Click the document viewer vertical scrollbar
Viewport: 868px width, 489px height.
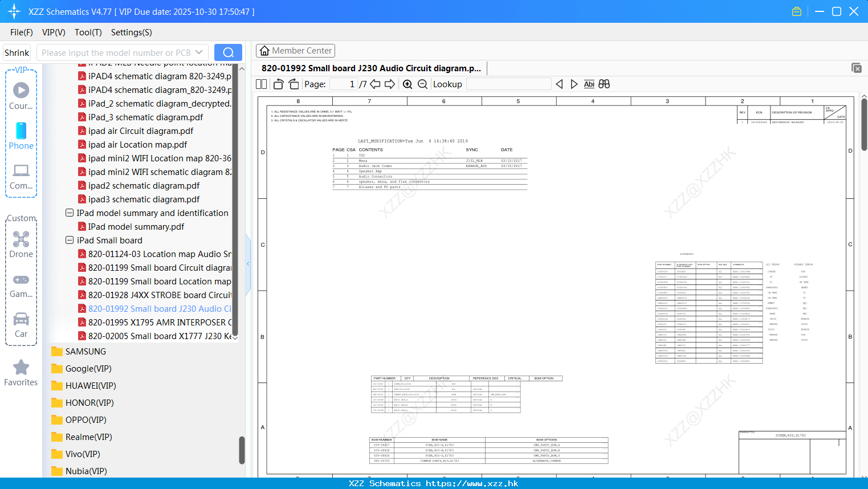(x=864, y=124)
